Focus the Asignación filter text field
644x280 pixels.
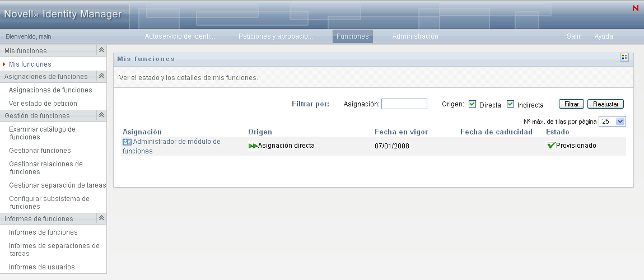(x=404, y=104)
